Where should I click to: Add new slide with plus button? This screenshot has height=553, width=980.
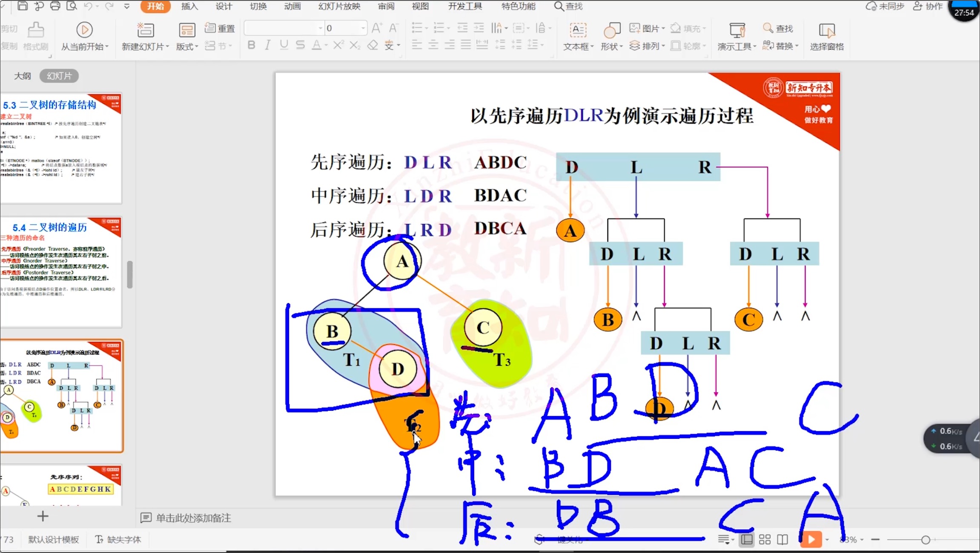point(43,516)
